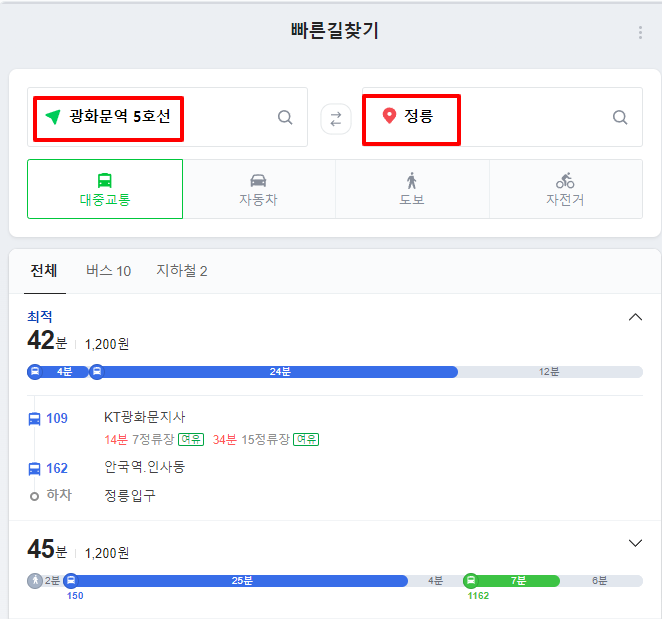This screenshot has width=662, height=619.
Task: Select 안국역.인사동 stop
Action: coord(145,467)
